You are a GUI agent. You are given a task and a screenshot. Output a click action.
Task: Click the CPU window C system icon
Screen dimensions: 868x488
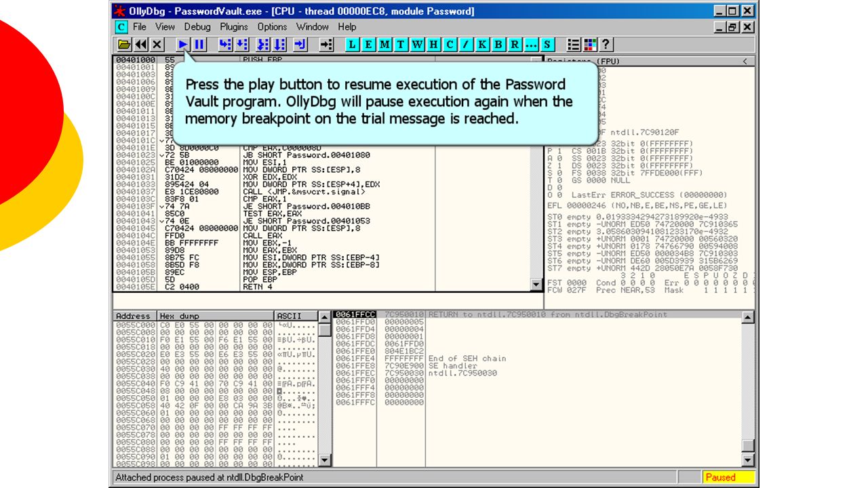pyautogui.click(x=121, y=27)
